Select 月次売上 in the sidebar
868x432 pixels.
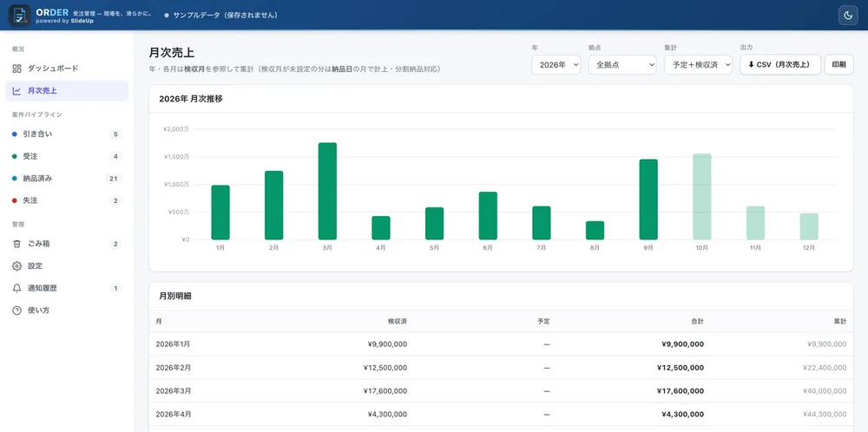tap(67, 91)
